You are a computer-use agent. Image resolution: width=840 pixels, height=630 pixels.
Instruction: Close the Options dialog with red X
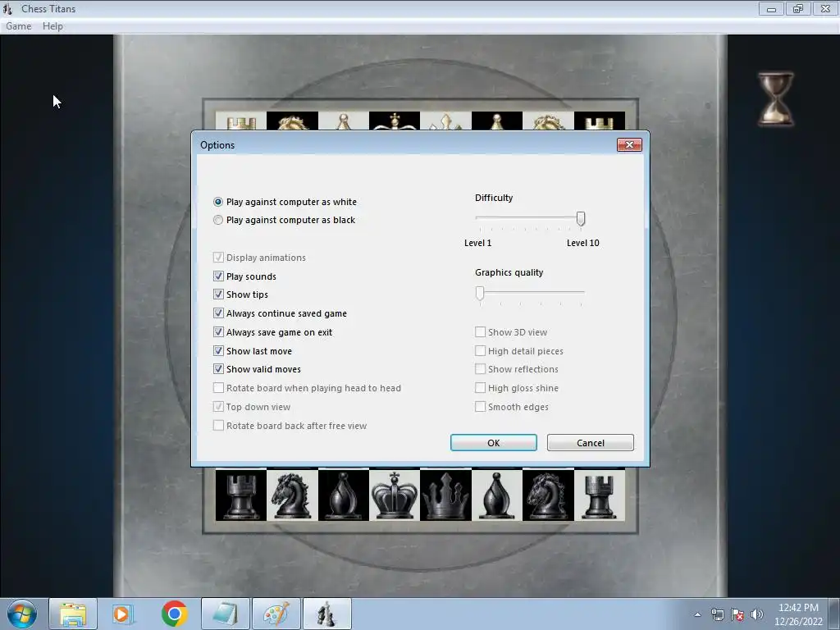(x=629, y=144)
